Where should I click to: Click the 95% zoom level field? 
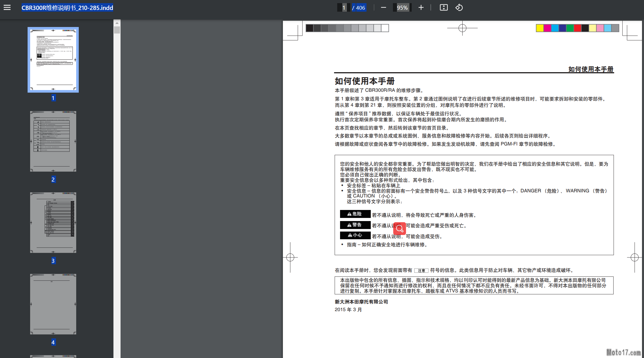(x=402, y=8)
